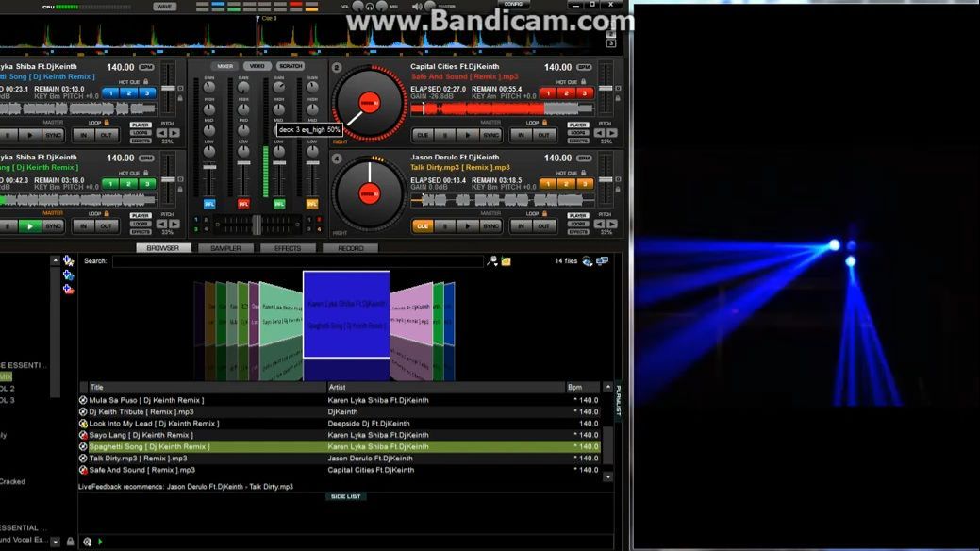Screen dimensions: 980x551
Task: Click the monitor icon beside 14 files
Action: [x=602, y=260]
